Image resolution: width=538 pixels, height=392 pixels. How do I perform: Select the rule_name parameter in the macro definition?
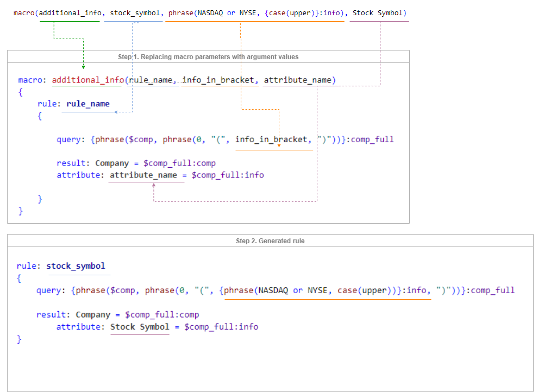coord(151,80)
